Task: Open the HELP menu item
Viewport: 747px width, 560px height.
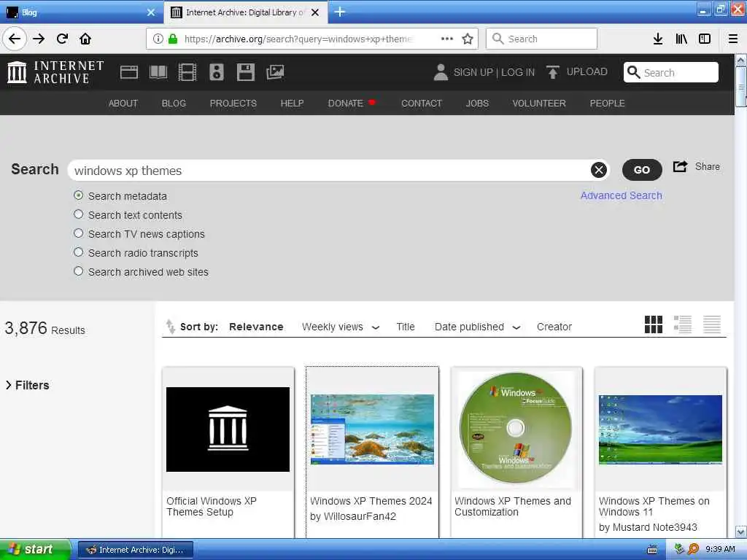Action: [292, 104]
